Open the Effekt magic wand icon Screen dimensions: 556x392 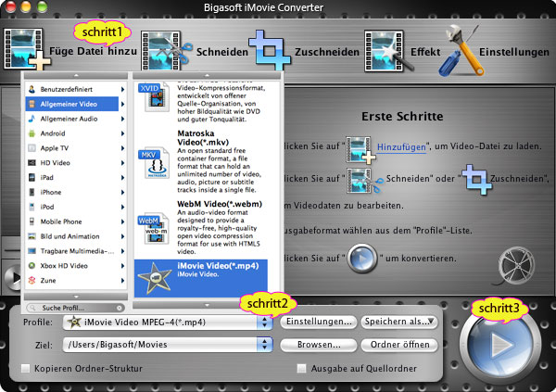pos(388,52)
